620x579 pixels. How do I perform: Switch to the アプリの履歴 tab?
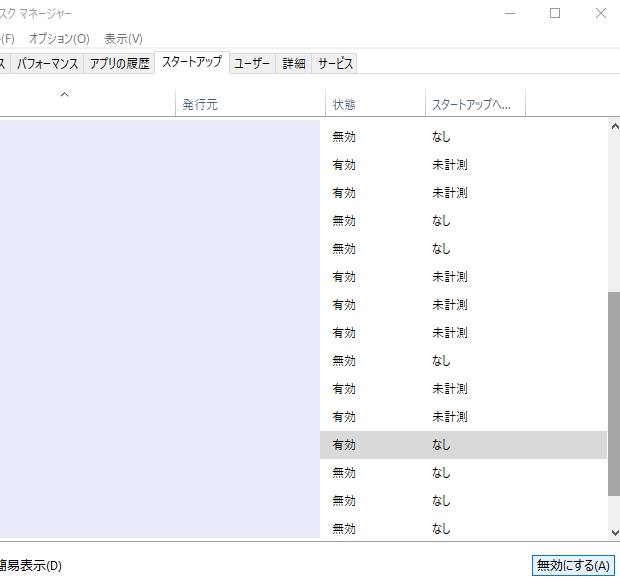click(119, 64)
